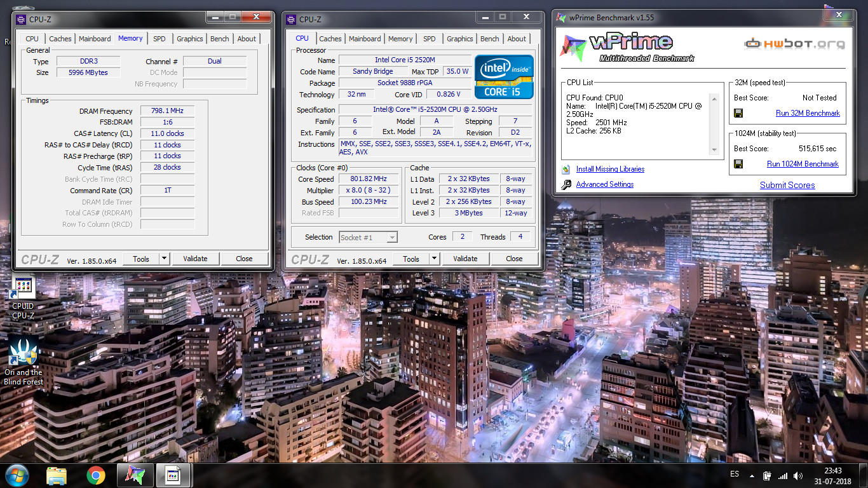
Task: Click Install Missing Libraries link
Action: click(610, 169)
